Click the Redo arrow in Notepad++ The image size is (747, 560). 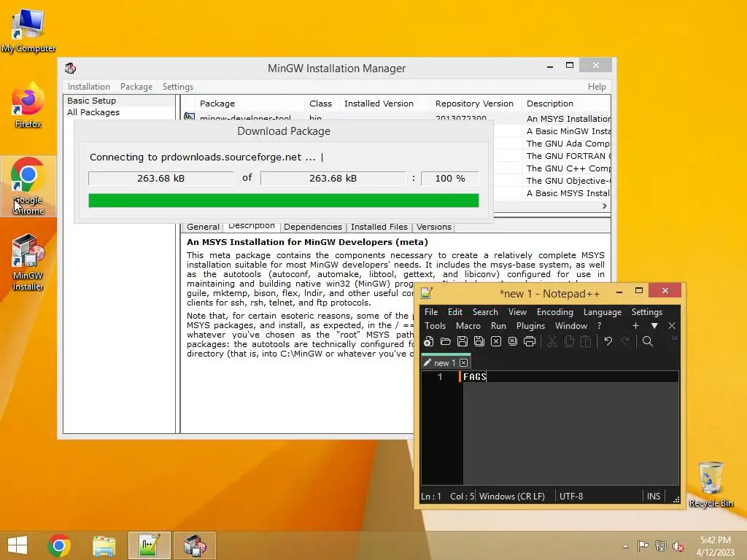click(625, 341)
